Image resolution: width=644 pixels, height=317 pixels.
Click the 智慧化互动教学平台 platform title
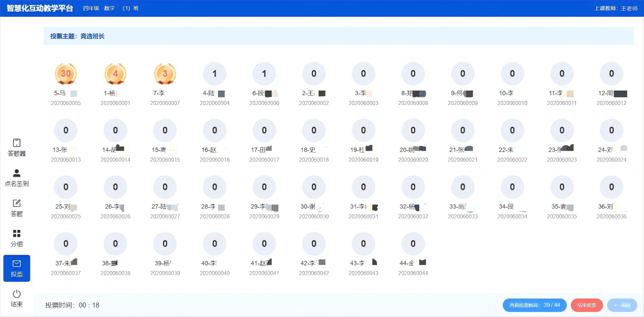tap(40, 8)
